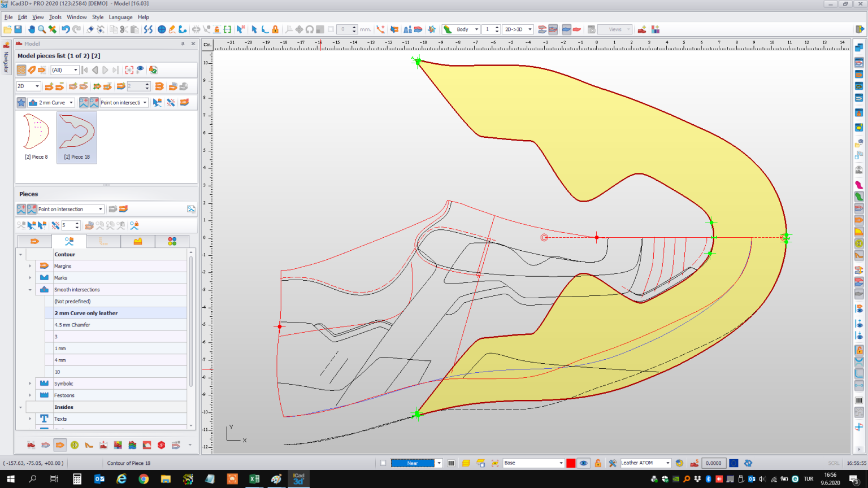Toggle the Near snap mode in status bar
This screenshot has height=488, width=868.
(x=414, y=463)
